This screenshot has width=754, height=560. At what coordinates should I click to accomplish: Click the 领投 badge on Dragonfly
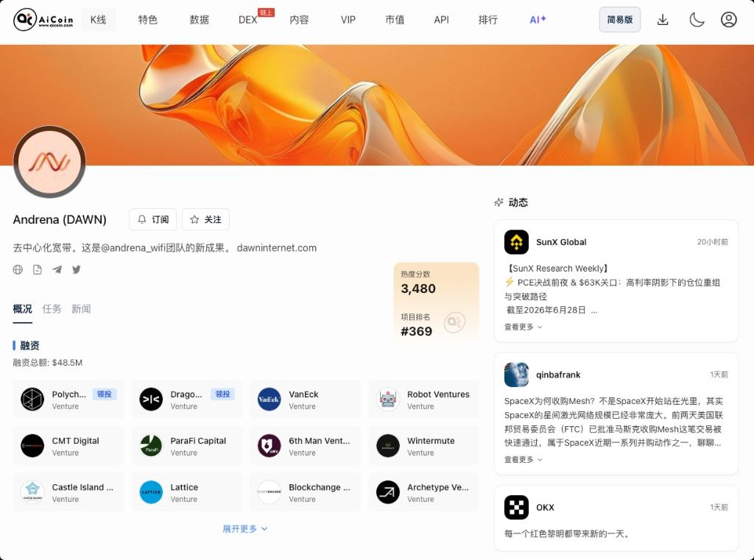pos(222,394)
